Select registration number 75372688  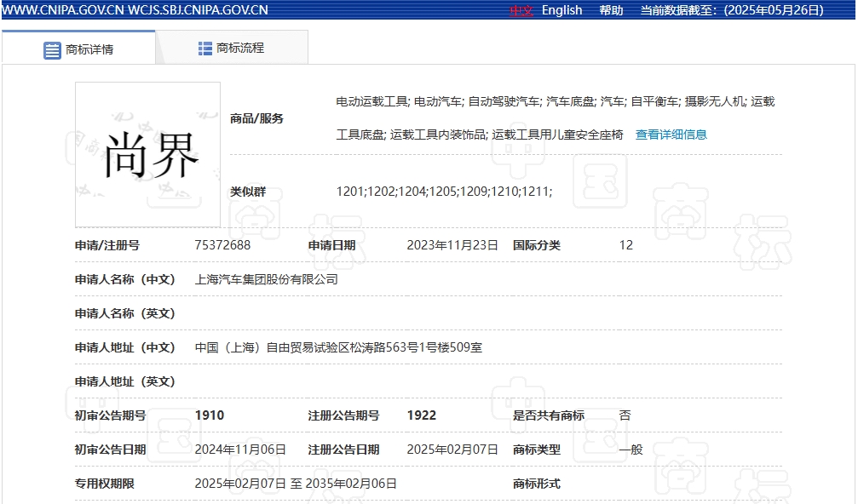(x=222, y=245)
